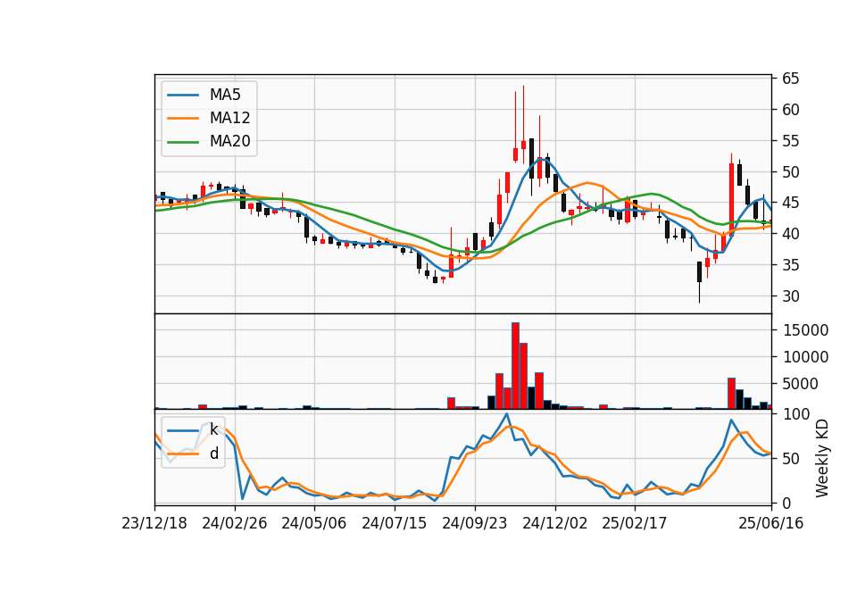857x616 pixels.
Task: Click the 25/02/17 date tick label
Action: (635, 523)
